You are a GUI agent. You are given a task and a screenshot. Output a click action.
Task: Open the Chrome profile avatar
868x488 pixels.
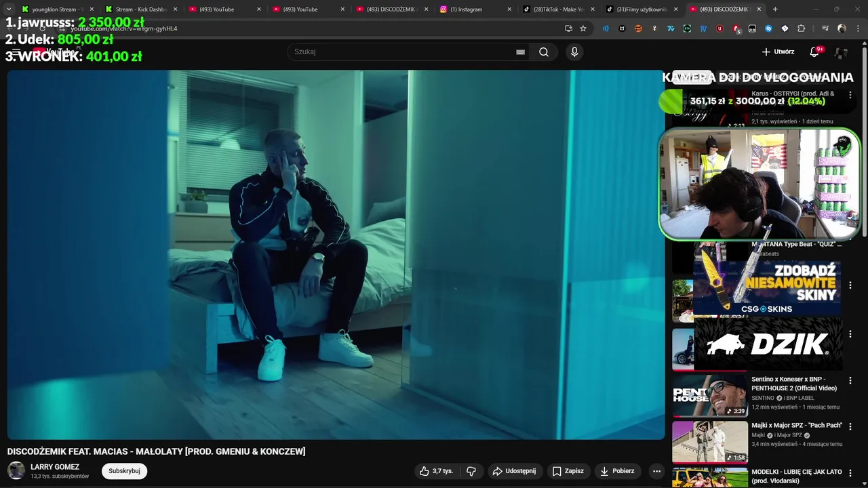[842, 28]
